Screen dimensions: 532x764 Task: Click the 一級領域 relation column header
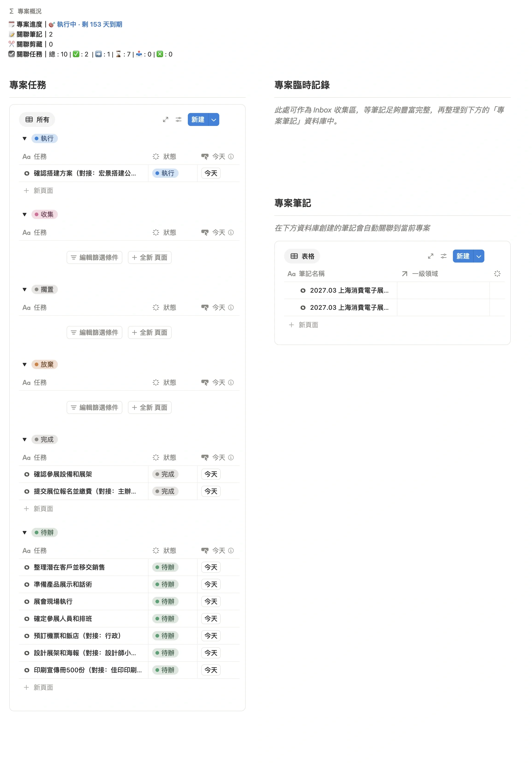pyautogui.click(x=420, y=273)
